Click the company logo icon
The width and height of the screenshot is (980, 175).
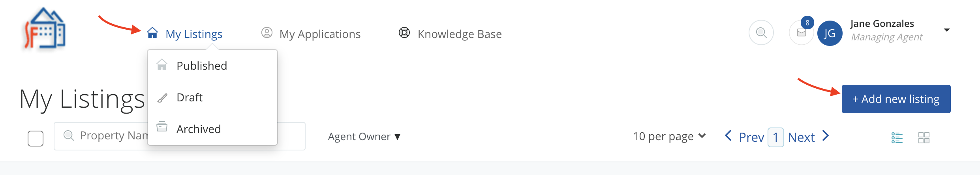tap(44, 29)
